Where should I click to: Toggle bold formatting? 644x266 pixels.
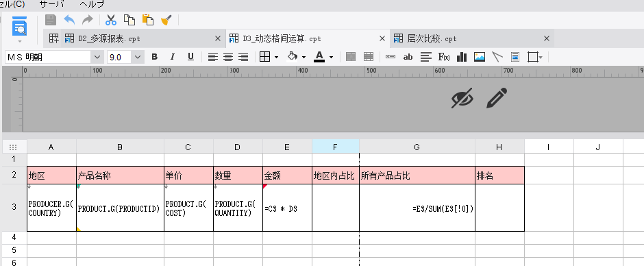(154, 57)
